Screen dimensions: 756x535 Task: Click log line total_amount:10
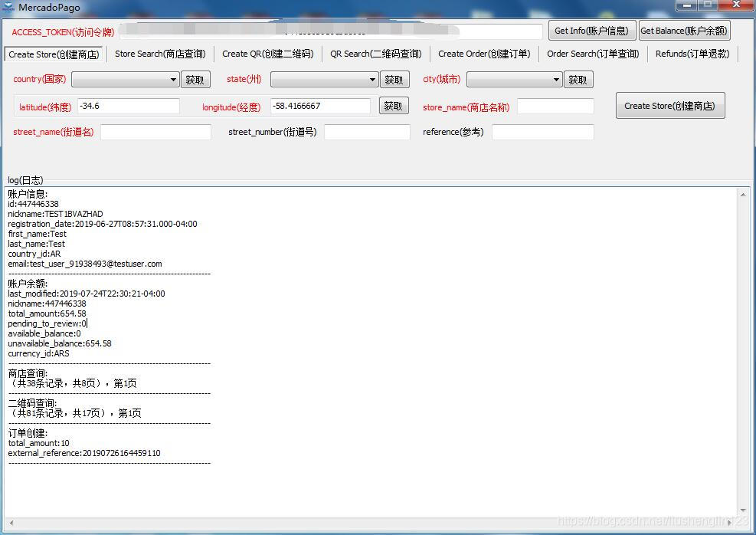click(38, 443)
